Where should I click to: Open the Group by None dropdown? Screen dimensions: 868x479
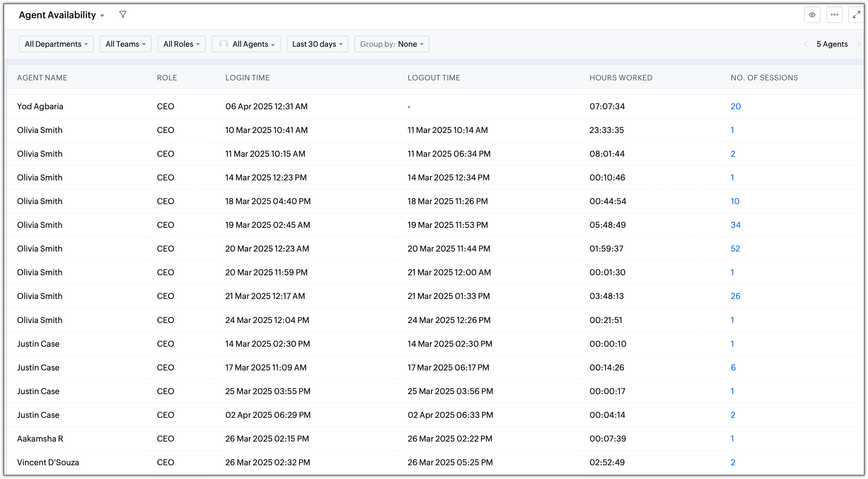pyautogui.click(x=392, y=44)
